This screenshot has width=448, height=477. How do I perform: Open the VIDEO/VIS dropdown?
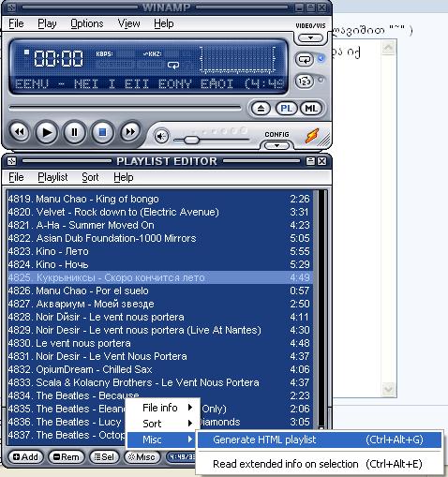click(310, 38)
